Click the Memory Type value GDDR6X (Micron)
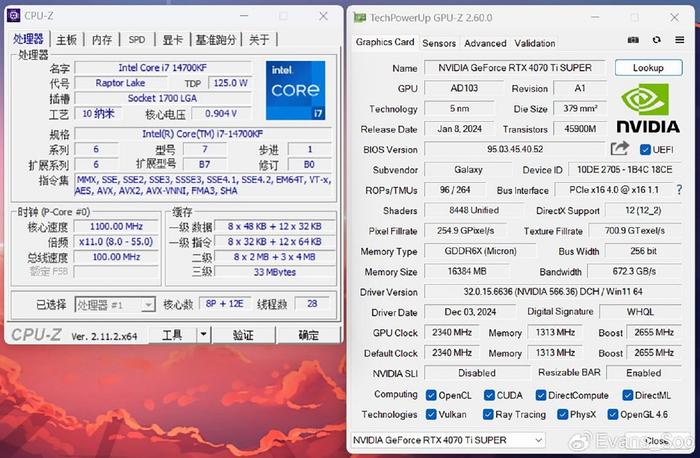 coord(480,251)
